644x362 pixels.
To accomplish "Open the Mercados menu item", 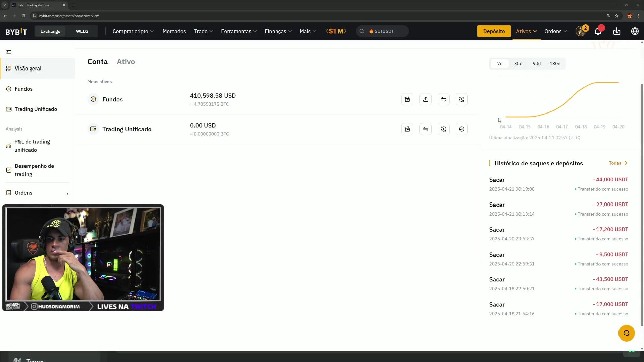I will coord(174,31).
